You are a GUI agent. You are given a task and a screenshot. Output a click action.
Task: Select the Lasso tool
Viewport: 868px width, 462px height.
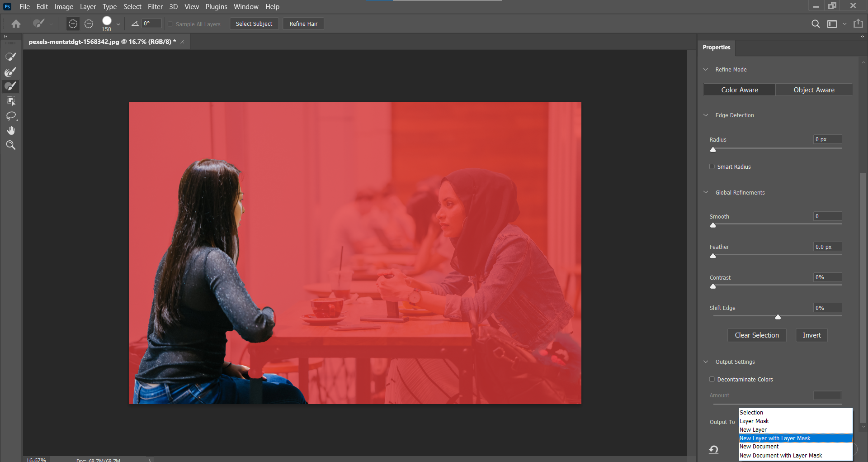point(10,116)
